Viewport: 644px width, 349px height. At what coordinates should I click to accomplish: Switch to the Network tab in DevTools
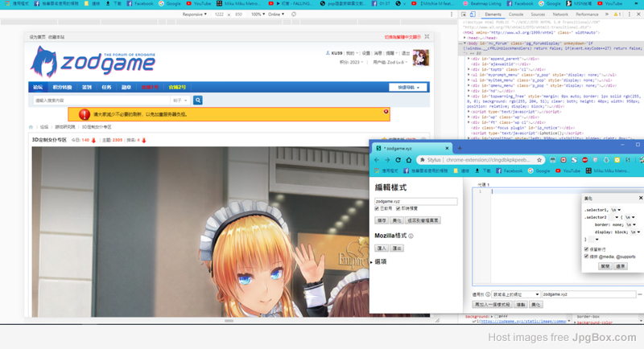coord(560,14)
